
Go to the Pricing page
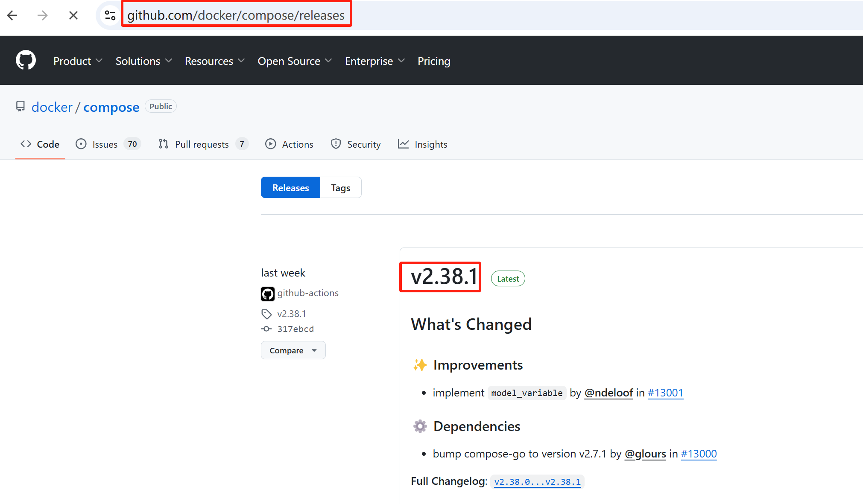[434, 61]
